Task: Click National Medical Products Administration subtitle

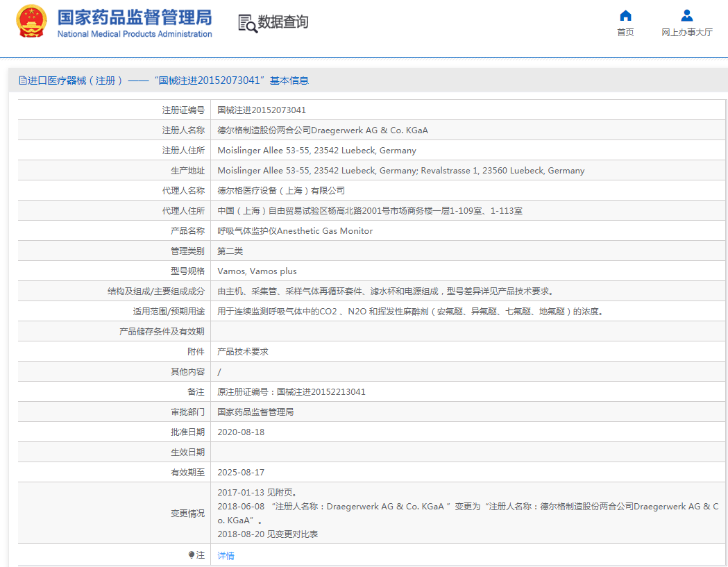Action: pyautogui.click(x=135, y=34)
